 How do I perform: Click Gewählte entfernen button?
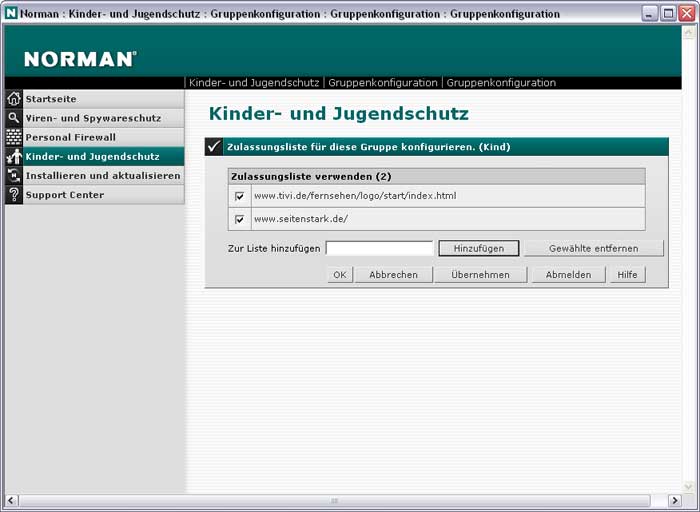[593, 248]
